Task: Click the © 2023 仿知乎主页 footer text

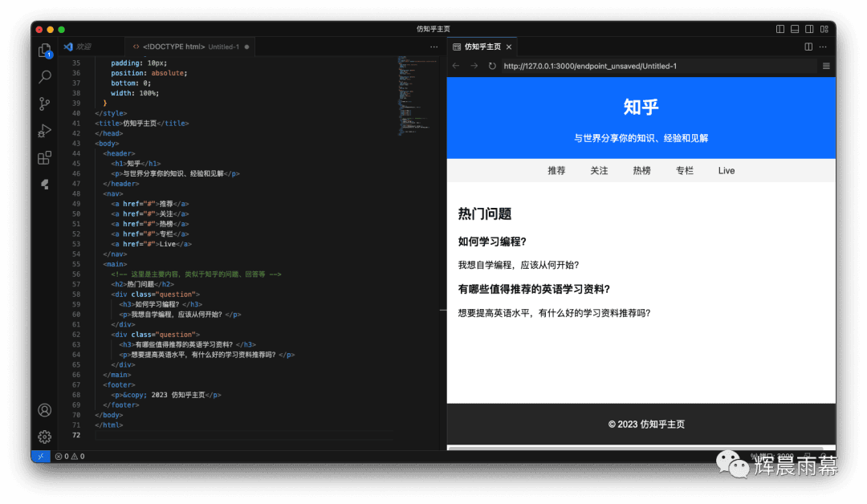Action: [x=646, y=425]
